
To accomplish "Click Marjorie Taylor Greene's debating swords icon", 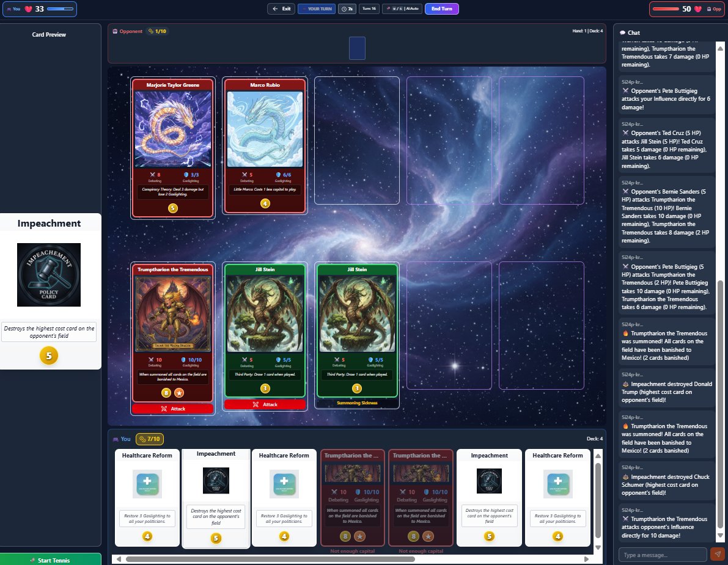I will pos(152,175).
